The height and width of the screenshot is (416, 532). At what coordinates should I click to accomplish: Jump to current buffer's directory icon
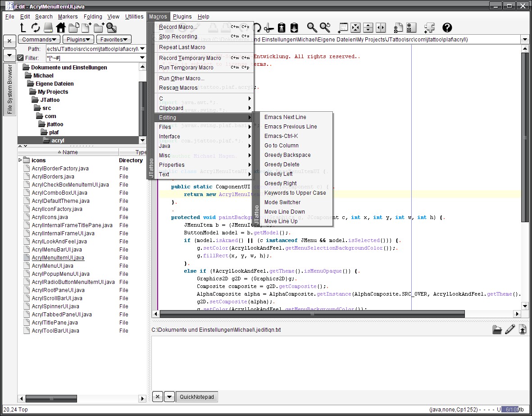(x=73, y=27)
